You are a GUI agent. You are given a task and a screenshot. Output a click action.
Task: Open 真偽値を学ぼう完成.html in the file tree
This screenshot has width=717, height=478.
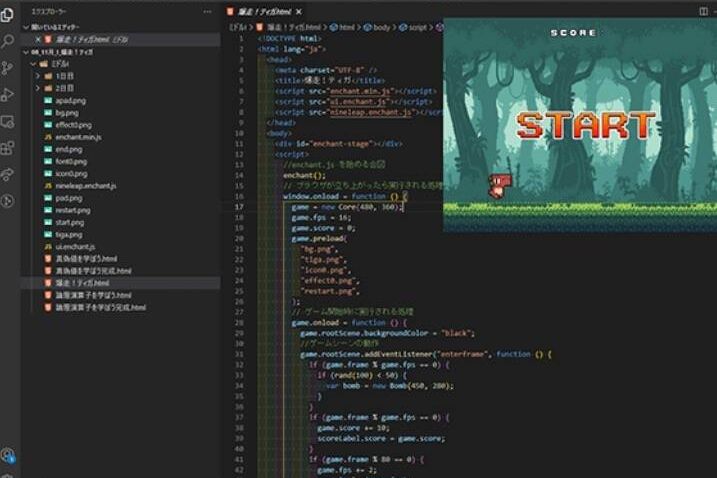tap(93, 271)
